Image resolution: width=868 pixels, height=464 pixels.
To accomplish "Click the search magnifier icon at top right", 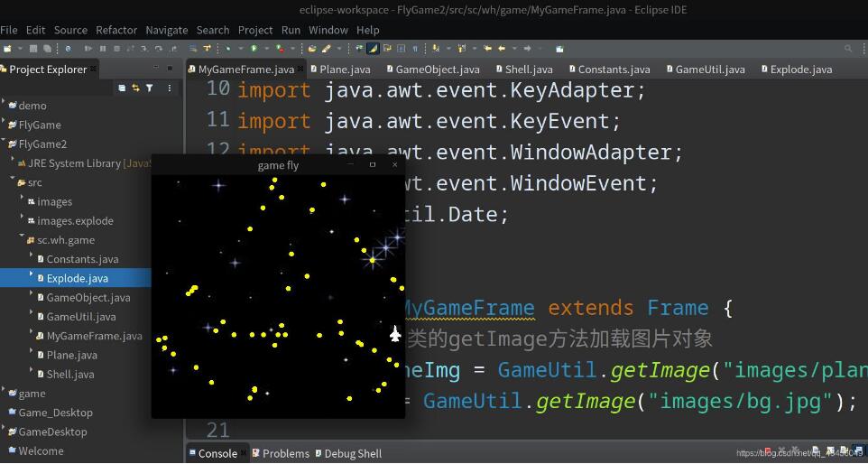I will [x=848, y=49].
